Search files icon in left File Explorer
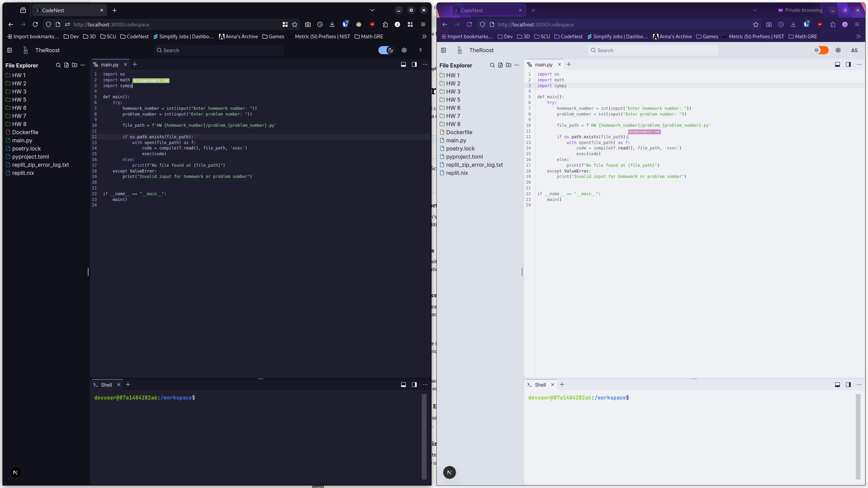This screenshot has width=868, height=488. [58, 65]
